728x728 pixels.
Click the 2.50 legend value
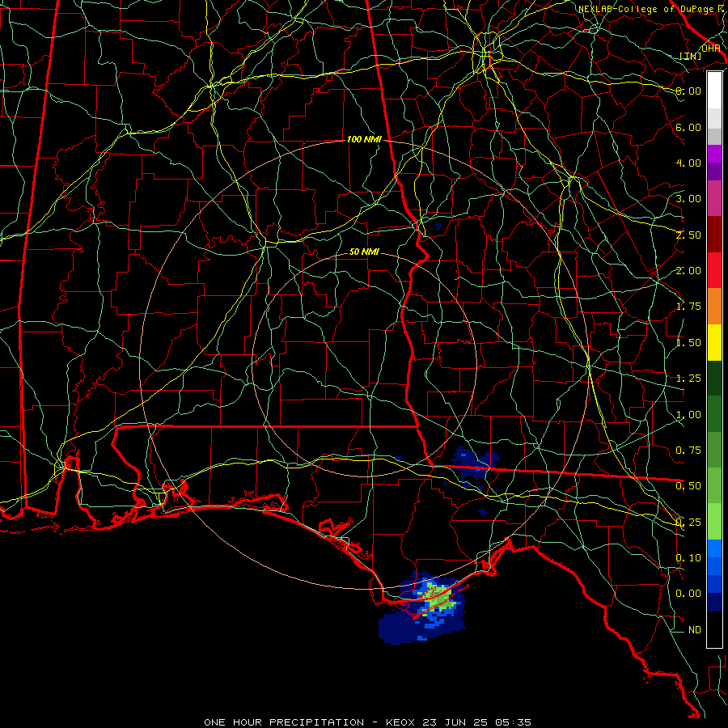pos(688,235)
